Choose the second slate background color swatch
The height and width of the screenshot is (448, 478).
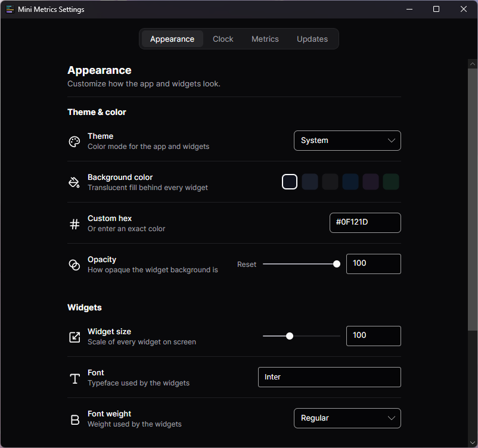coord(310,182)
